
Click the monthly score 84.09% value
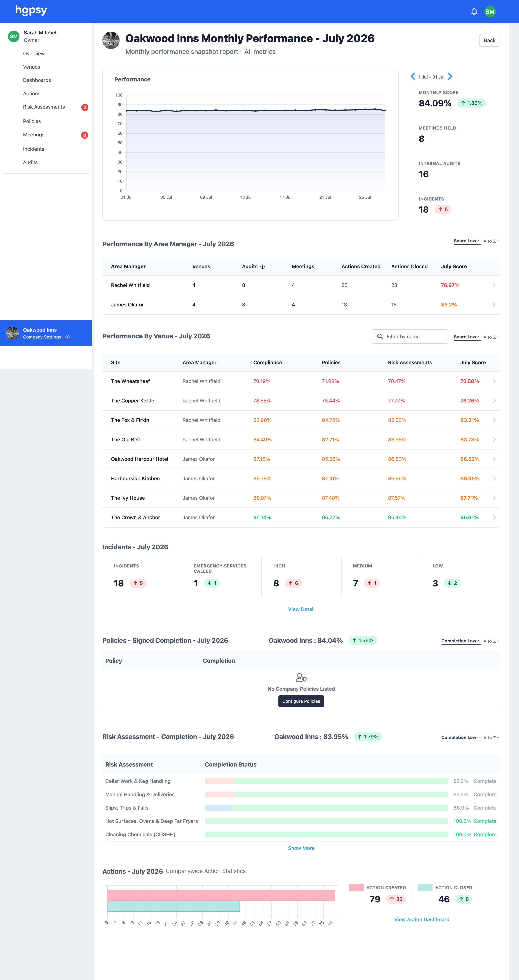(x=435, y=103)
